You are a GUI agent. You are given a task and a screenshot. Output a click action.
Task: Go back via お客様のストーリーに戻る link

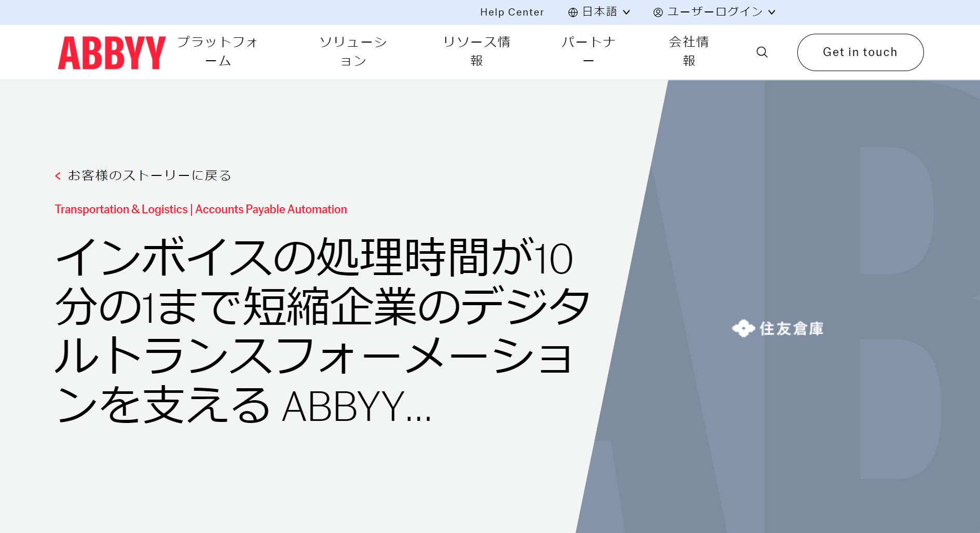point(149,175)
